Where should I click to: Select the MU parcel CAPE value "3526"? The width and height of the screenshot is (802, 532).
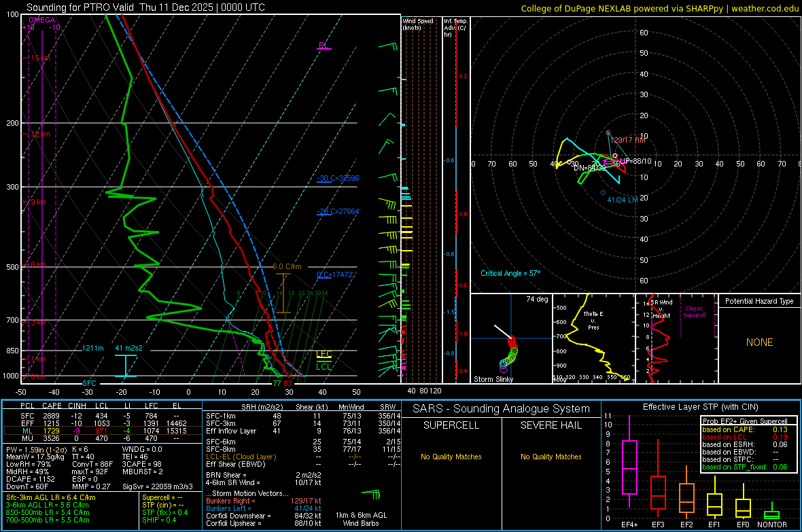pos(51,438)
